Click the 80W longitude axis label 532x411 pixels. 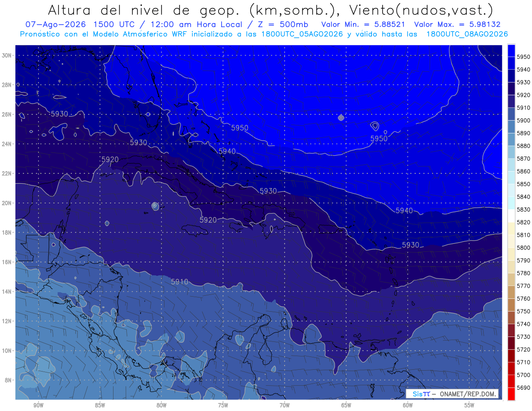(x=161, y=405)
